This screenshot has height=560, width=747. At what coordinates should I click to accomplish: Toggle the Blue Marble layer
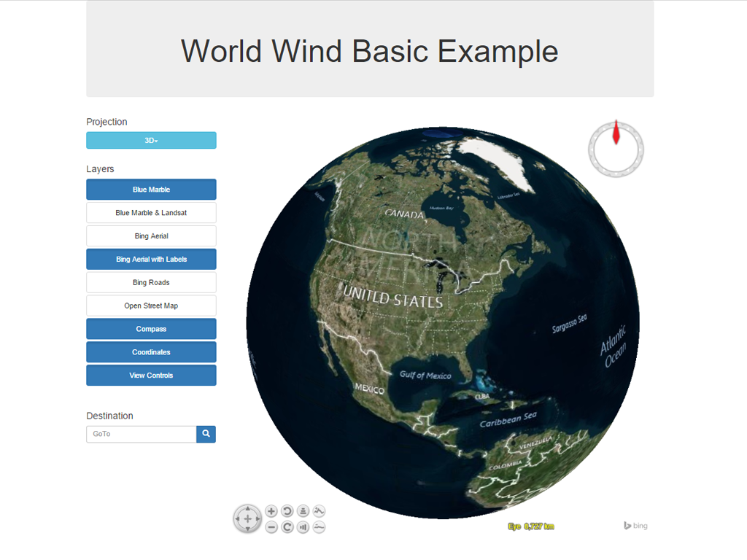tap(151, 190)
